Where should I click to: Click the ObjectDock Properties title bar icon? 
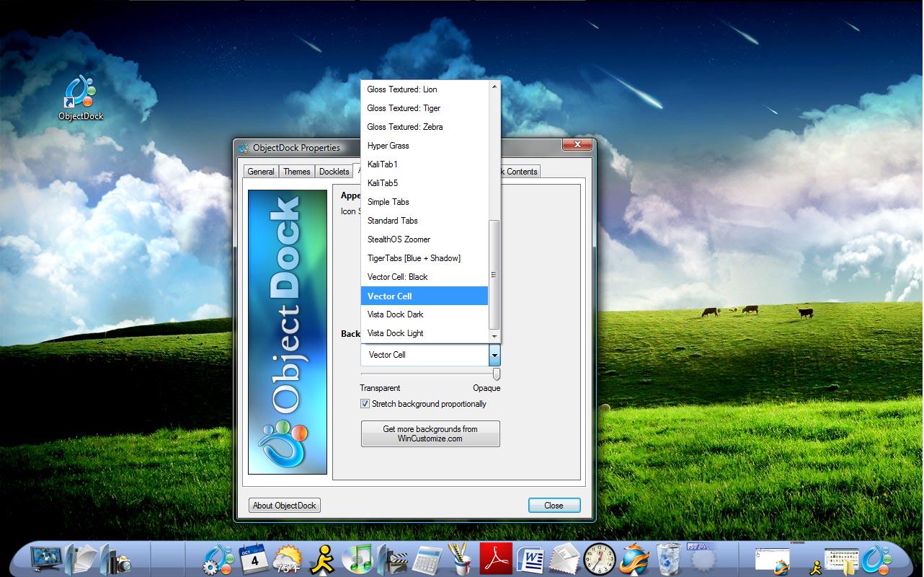pos(244,148)
